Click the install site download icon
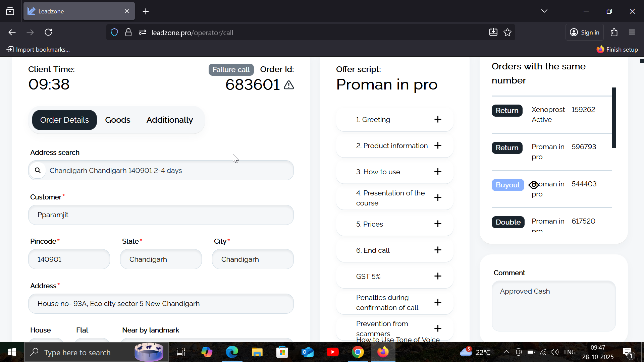Viewport: 644px width, 362px height. point(493,33)
